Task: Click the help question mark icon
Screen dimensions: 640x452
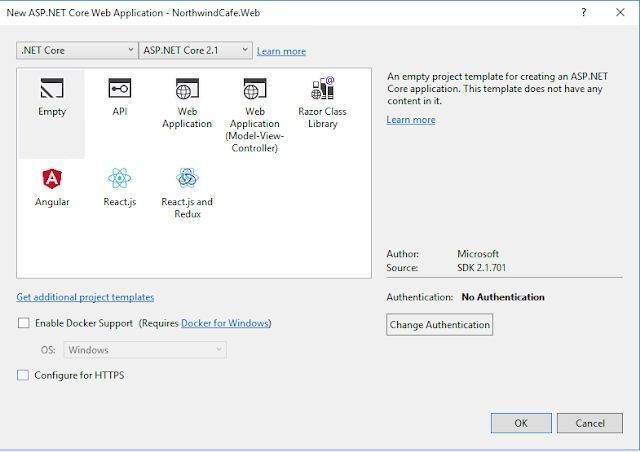Action: pyautogui.click(x=584, y=12)
